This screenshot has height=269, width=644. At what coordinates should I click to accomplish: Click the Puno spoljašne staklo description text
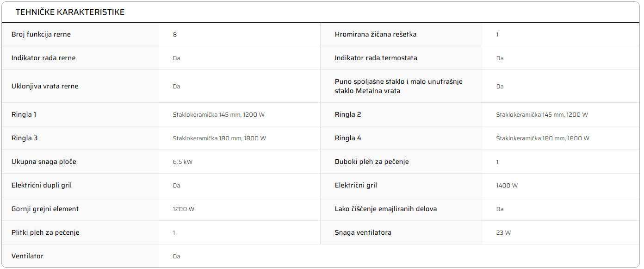click(399, 86)
